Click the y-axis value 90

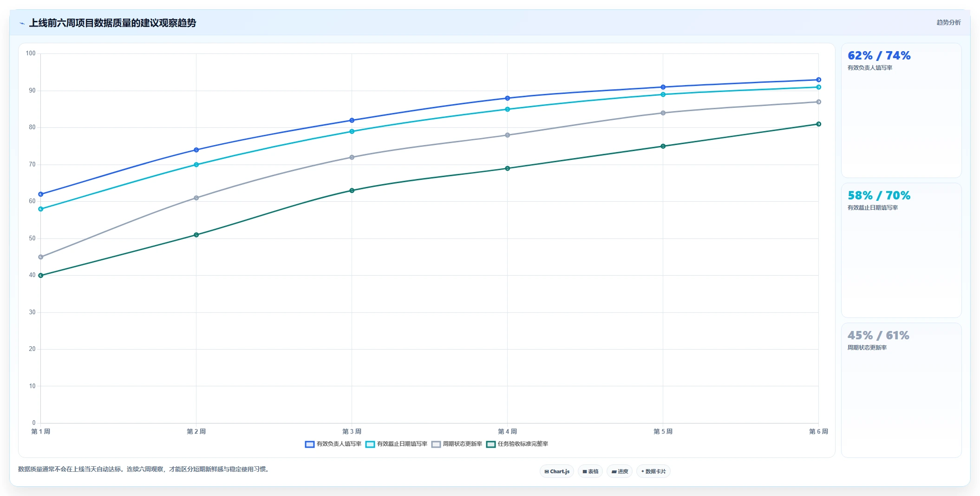(32, 91)
